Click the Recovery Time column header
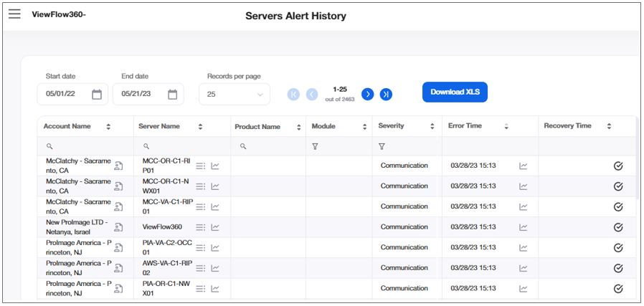 [567, 126]
